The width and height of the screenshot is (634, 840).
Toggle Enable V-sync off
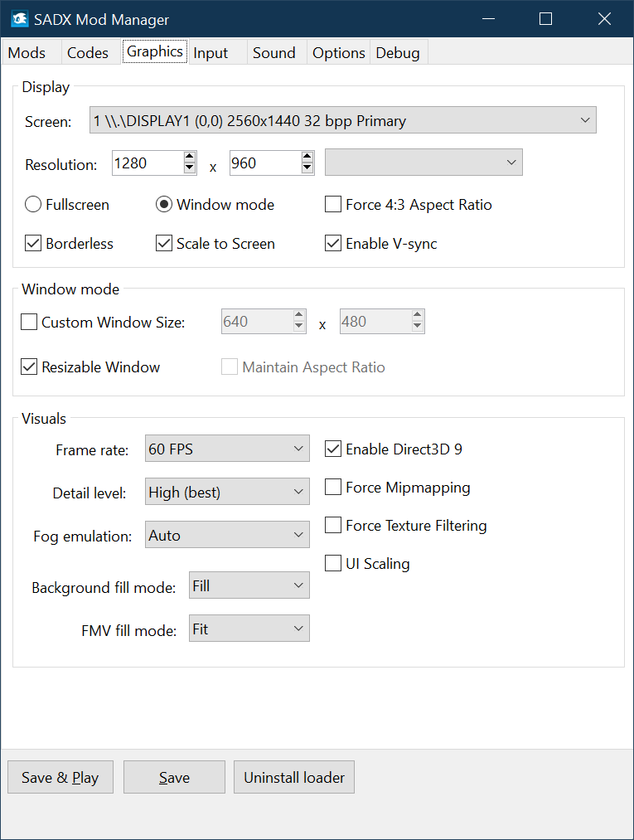(333, 243)
